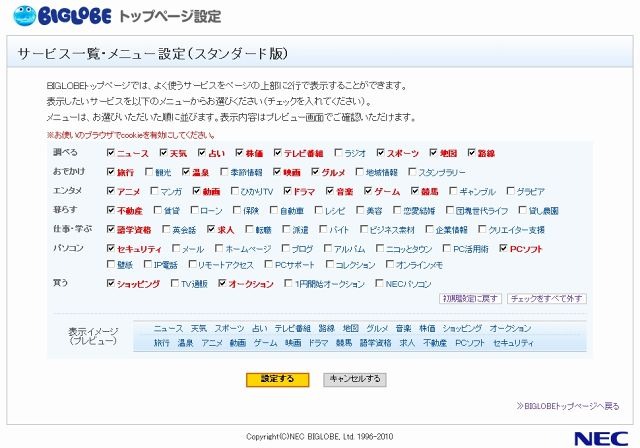Uncheck the 映画 checkbox
Image resolution: width=640 pixels, height=448 pixels.
tap(277, 171)
